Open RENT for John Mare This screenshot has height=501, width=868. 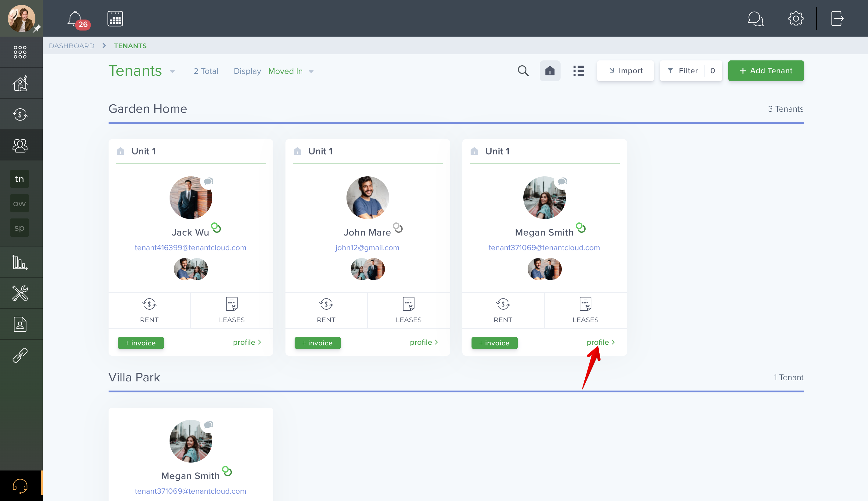(326, 310)
